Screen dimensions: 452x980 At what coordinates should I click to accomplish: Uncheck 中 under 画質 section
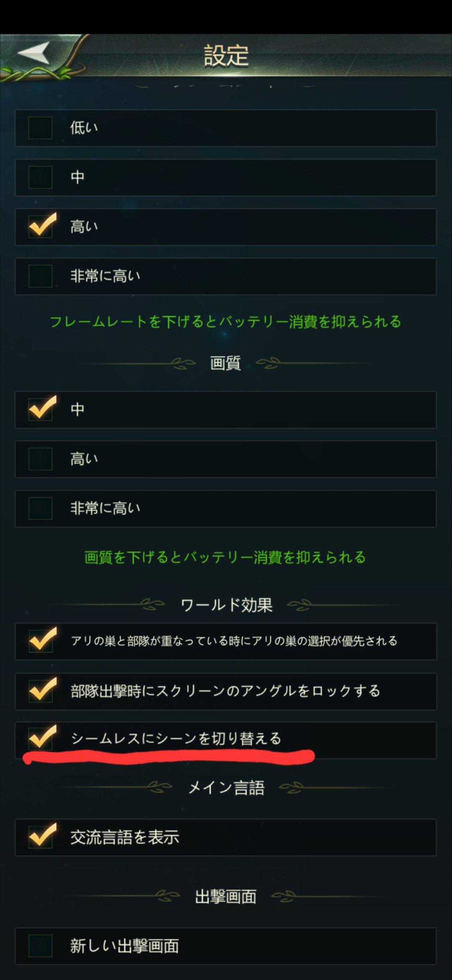[40, 409]
